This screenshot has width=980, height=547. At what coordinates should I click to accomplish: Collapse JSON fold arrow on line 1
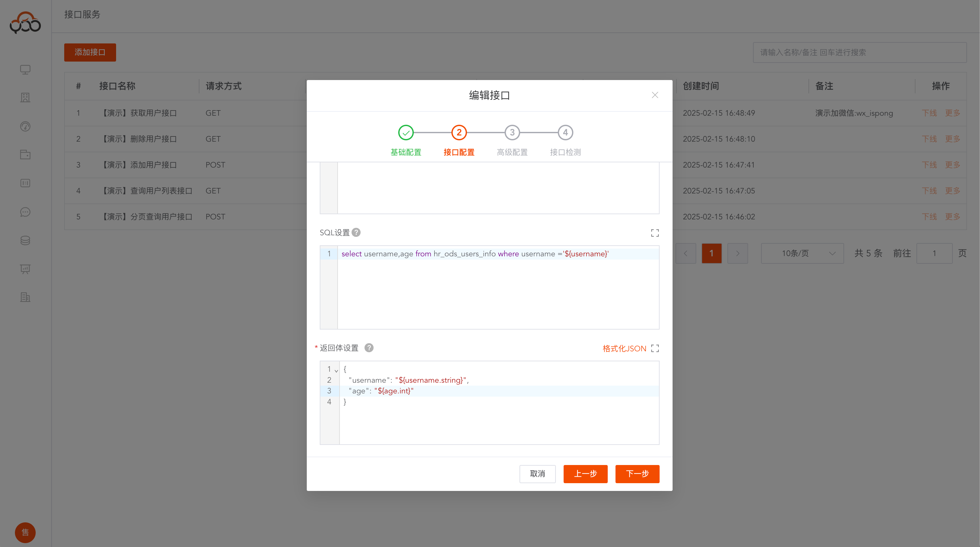point(336,370)
